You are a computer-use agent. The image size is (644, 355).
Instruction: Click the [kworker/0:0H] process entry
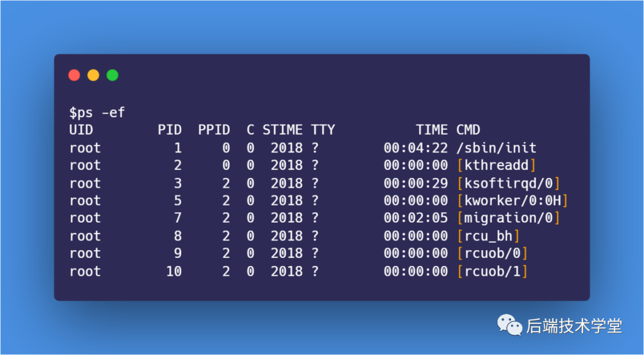(x=512, y=201)
